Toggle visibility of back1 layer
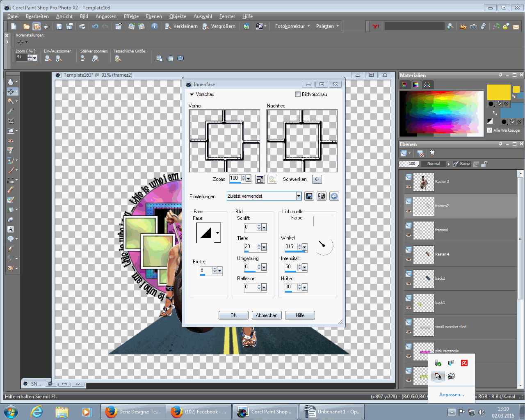 tap(409, 308)
